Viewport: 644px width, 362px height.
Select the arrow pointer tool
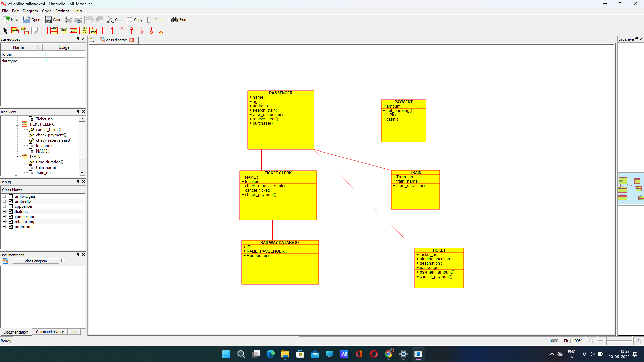pyautogui.click(x=5, y=31)
